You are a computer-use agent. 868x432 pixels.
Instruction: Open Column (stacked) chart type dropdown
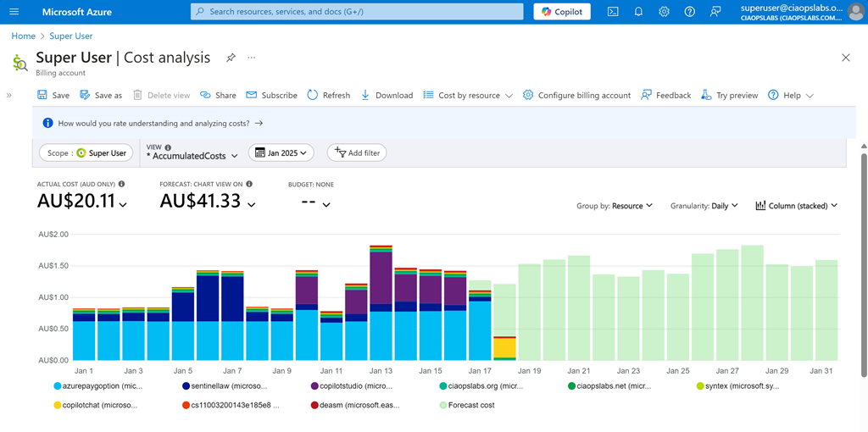click(796, 206)
